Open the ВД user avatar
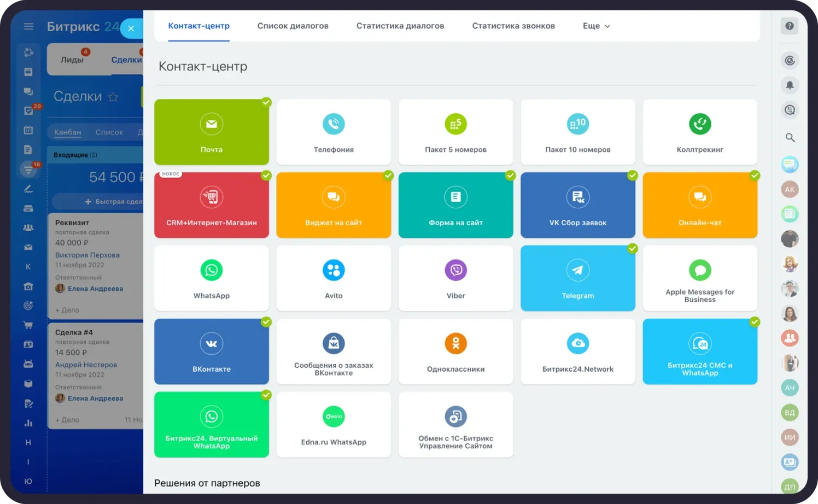 point(790,412)
